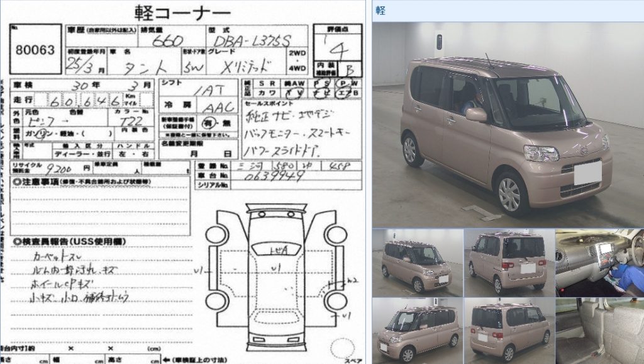The image size is (644, 364).
Task: Click the air conditioning value AAC
Action: [218, 107]
